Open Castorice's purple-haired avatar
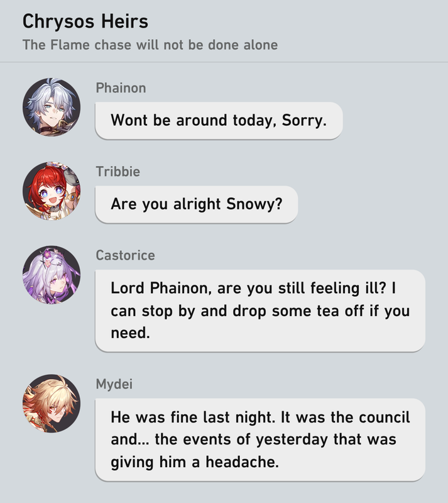The width and height of the screenshot is (448, 503). pos(52,275)
